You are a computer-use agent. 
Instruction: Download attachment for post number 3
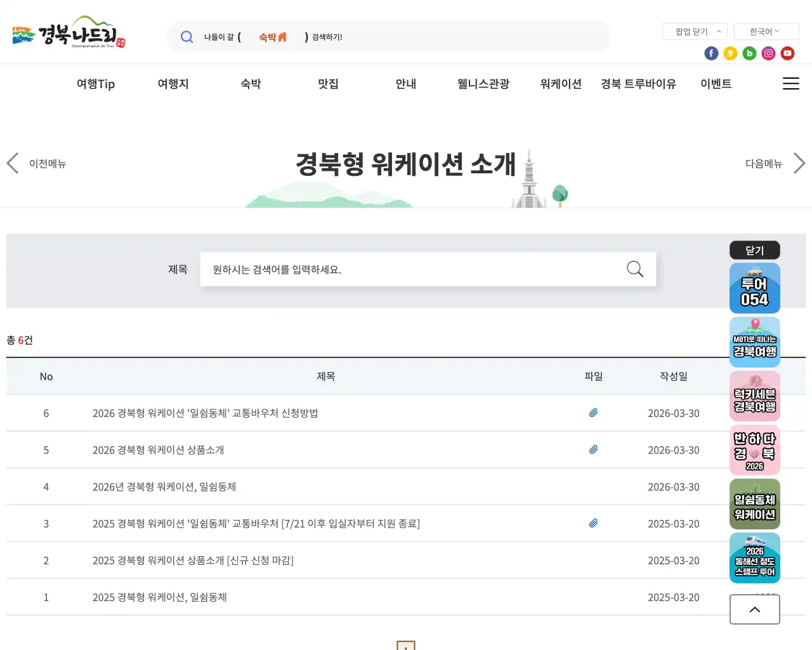(593, 523)
